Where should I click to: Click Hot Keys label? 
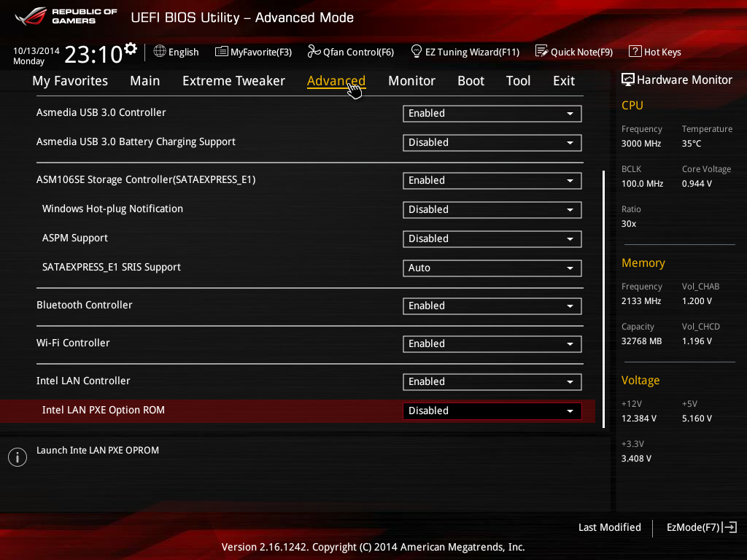662,52
